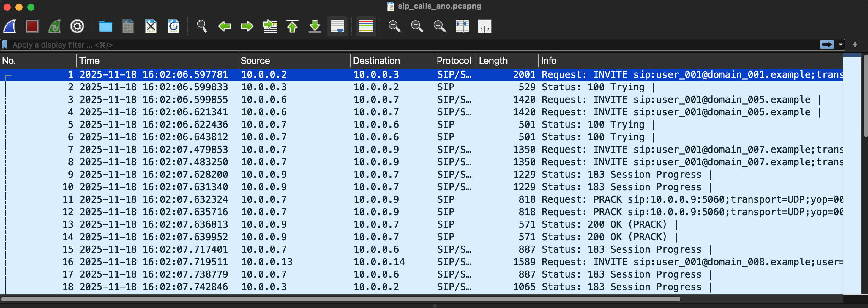Close the current capture file

151,26
